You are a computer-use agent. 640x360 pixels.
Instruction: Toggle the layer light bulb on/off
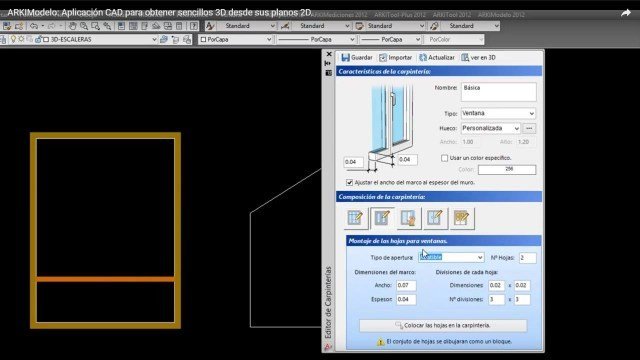[x=13, y=39]
